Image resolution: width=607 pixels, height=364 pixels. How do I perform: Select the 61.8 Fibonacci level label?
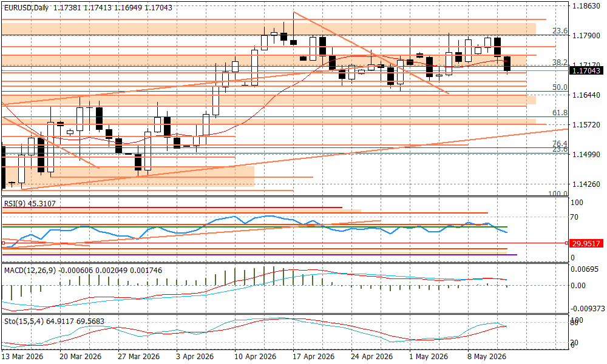click(x=560, y=113)
